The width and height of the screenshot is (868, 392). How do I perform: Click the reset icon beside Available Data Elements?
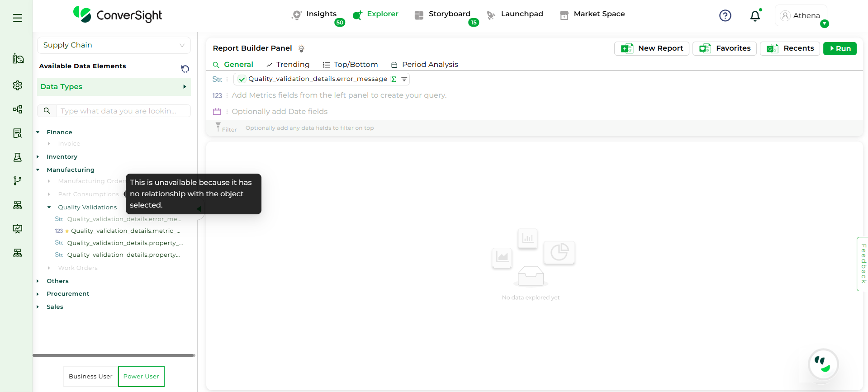(x=185, y=69)
